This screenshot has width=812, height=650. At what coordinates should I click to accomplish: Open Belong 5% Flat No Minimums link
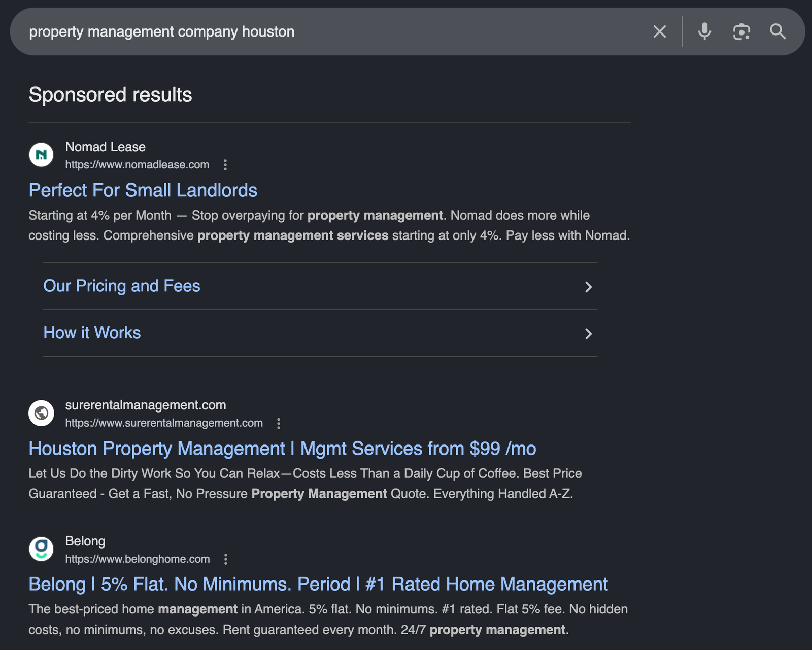click(x=318, y=584)
